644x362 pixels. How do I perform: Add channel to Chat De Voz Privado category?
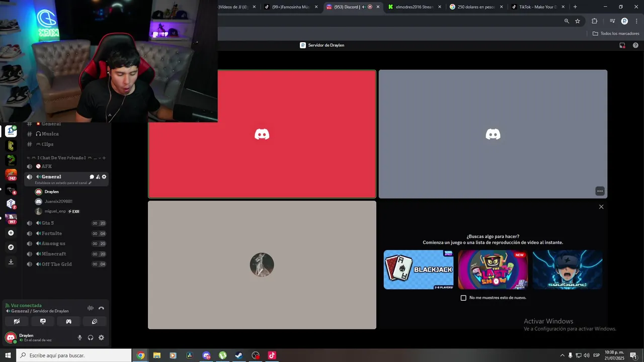click(x=104, y=158)
